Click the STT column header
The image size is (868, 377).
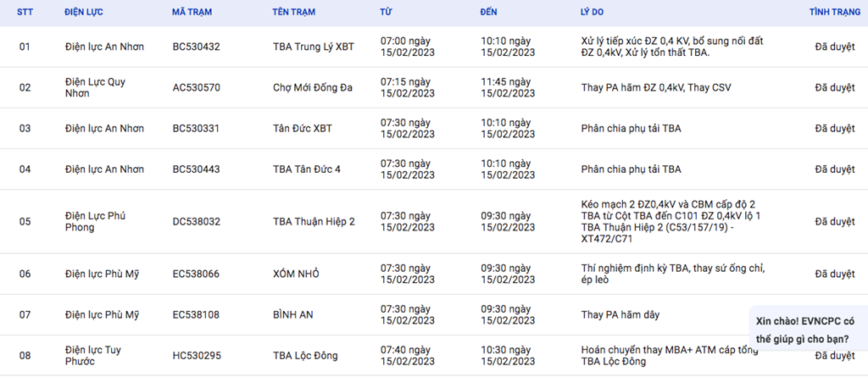point(25,12)
